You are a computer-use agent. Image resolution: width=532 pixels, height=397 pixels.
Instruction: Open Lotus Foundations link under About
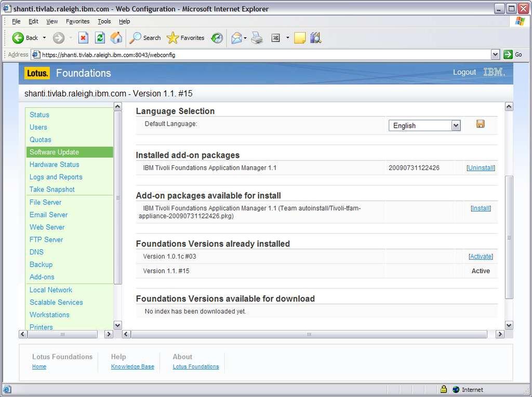tap(196, 366)
